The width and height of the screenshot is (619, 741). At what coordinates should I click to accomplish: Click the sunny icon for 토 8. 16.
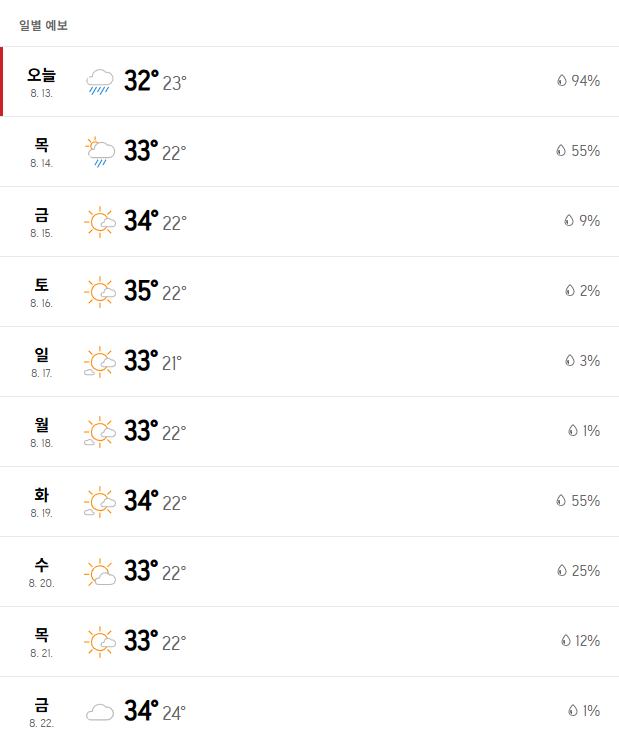(x=100, y=292)
